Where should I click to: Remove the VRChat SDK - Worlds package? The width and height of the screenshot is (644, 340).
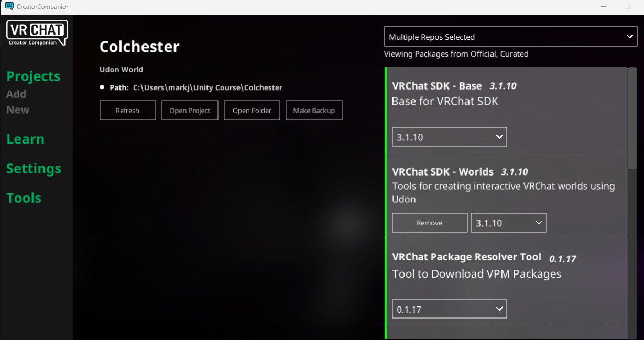[430, 223]
